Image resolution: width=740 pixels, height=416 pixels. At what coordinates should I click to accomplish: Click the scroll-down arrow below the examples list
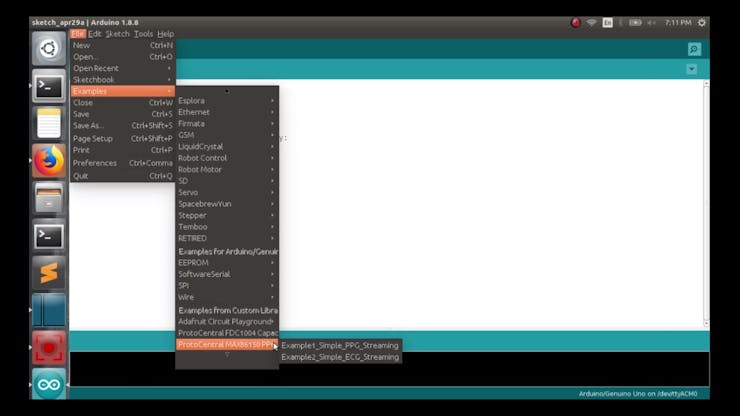227,355
